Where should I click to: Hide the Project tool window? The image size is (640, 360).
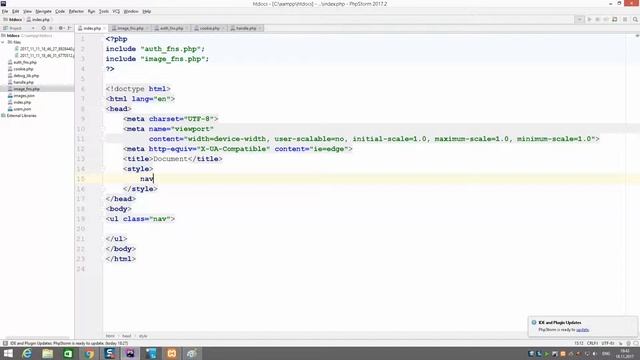(x=69, y=28)
